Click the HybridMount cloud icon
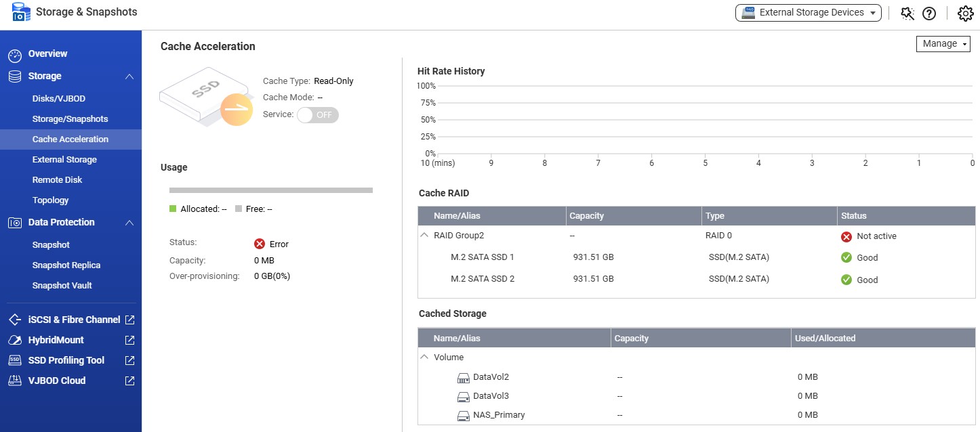Screen dimensions: 980x432 pyautogui.click(x=15, y=340)
